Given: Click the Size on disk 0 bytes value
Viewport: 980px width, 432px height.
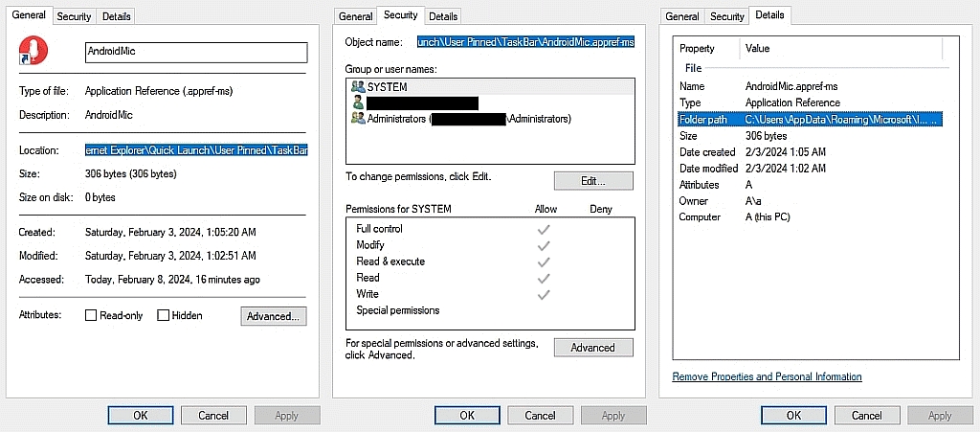Looking at the screenshot, I should [x=100, y=197].
